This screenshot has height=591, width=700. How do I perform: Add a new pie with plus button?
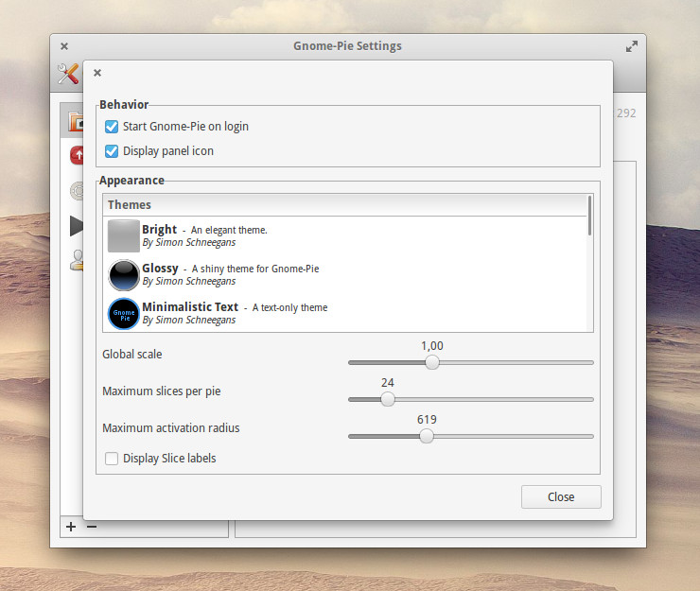[71, 527]
